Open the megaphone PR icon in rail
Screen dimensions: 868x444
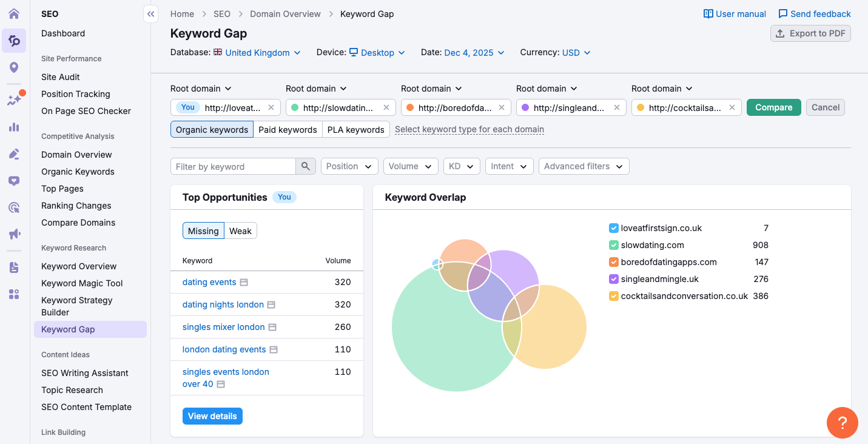[x=14, y=234]
